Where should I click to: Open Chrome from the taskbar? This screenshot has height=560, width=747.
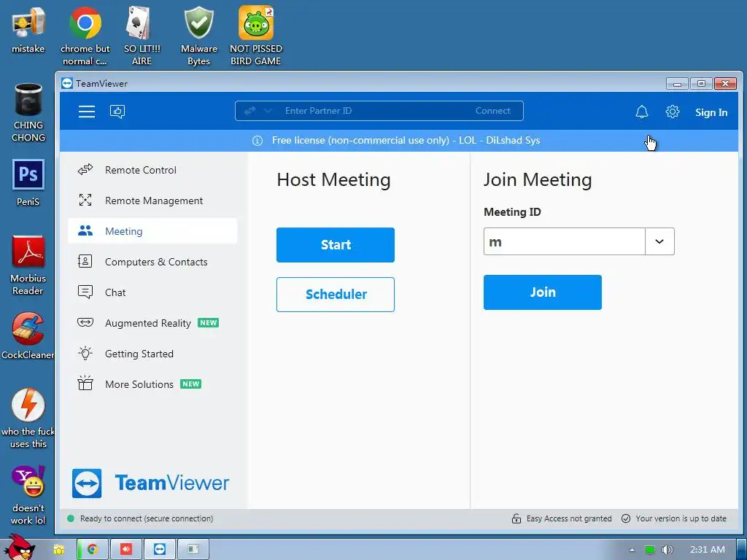click(x=93, y=550)
